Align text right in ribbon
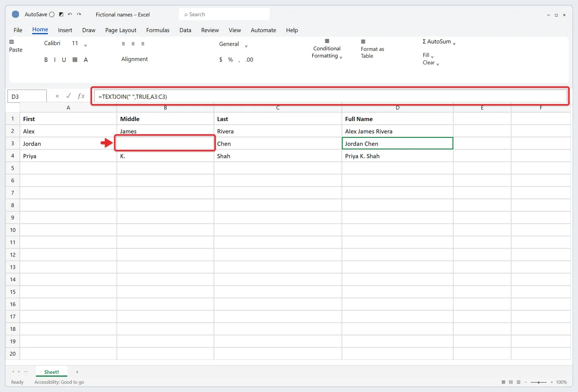 (x=143, y=44)
